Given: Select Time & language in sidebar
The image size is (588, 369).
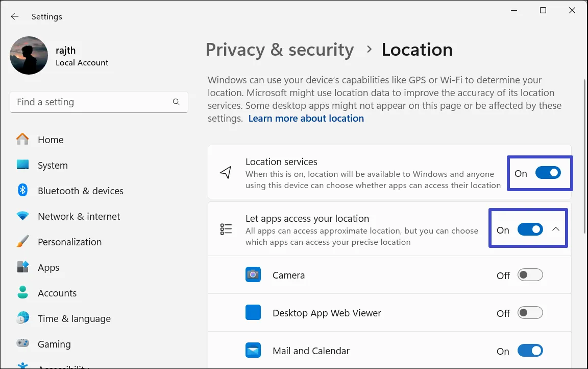Looking at the screenshot, I should 74,319.
